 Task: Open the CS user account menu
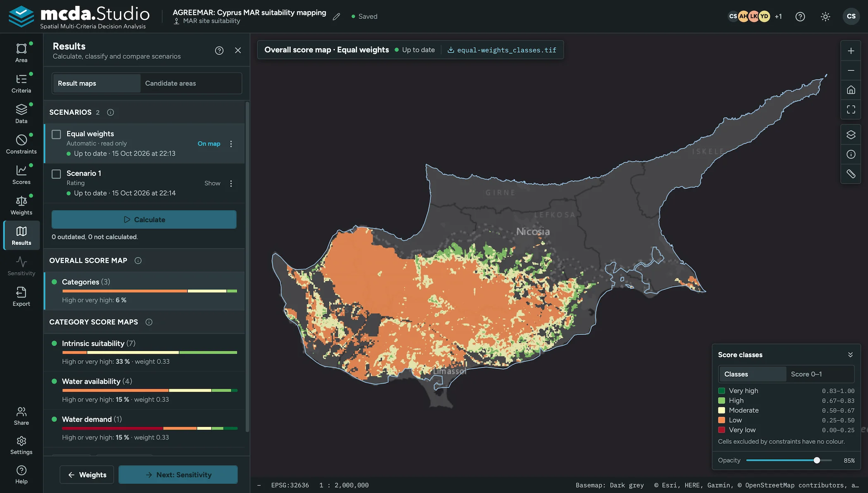851,17
